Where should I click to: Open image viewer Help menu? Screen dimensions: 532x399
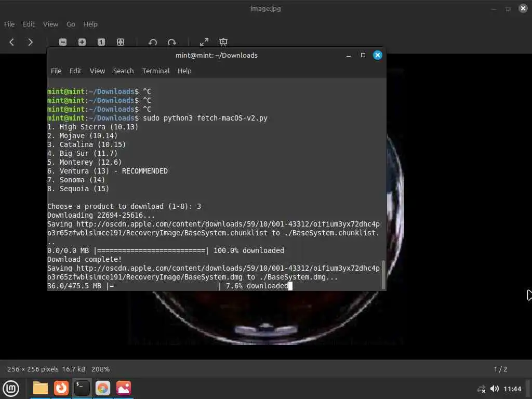point(90,24)
